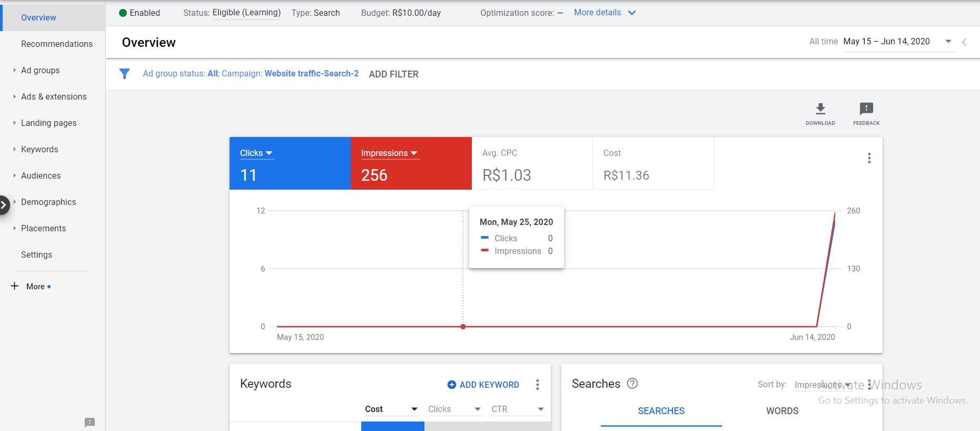Click the Download icon
The image size is (980, 431).
820,109
